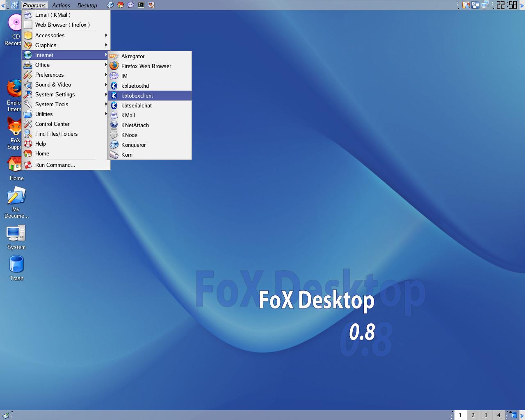Image resolution: width=525 pixels, height=420 pixels.
Task: Click the Internet menu category
Action: (66, 55)
